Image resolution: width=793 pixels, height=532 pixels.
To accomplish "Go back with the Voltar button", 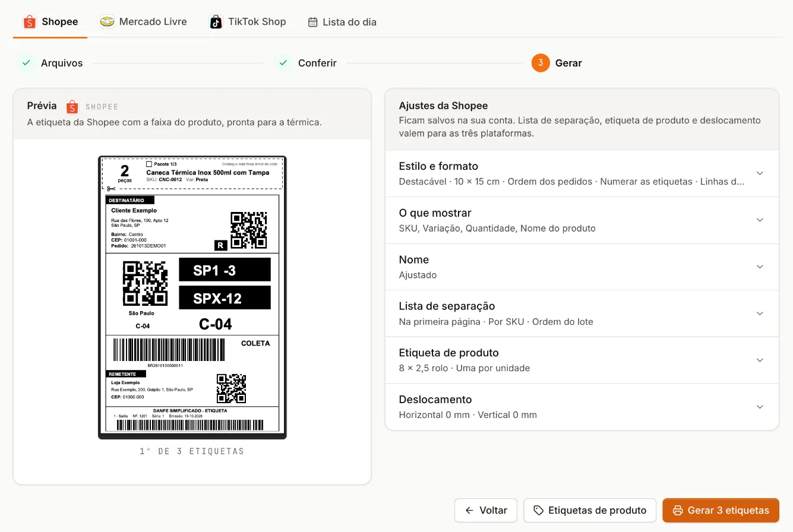I will coord(486,511).
